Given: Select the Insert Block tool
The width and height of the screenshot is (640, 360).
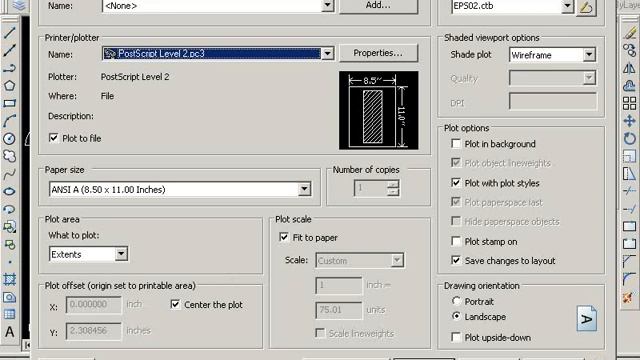Looking at the screenshot, I should (9, 227).
